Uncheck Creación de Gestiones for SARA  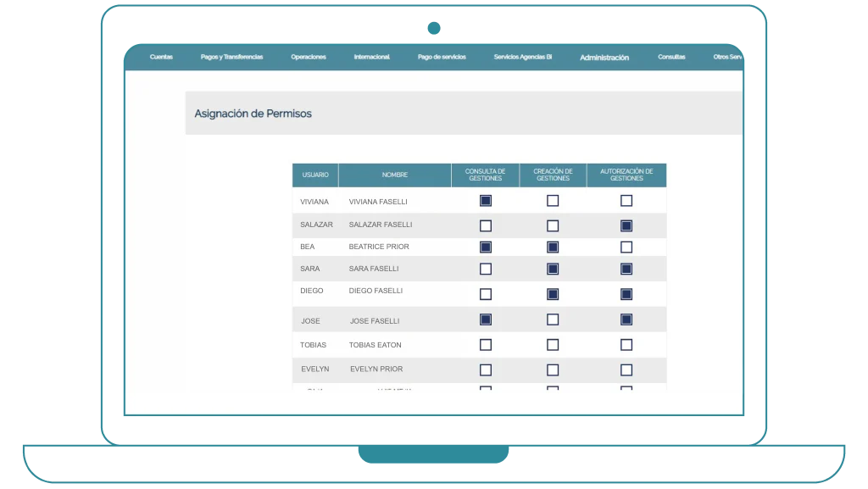553,269
